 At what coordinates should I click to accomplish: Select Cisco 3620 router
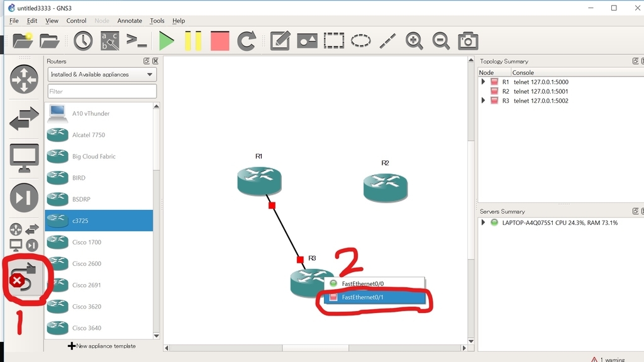pyautogui.click(x=99, y=306)
